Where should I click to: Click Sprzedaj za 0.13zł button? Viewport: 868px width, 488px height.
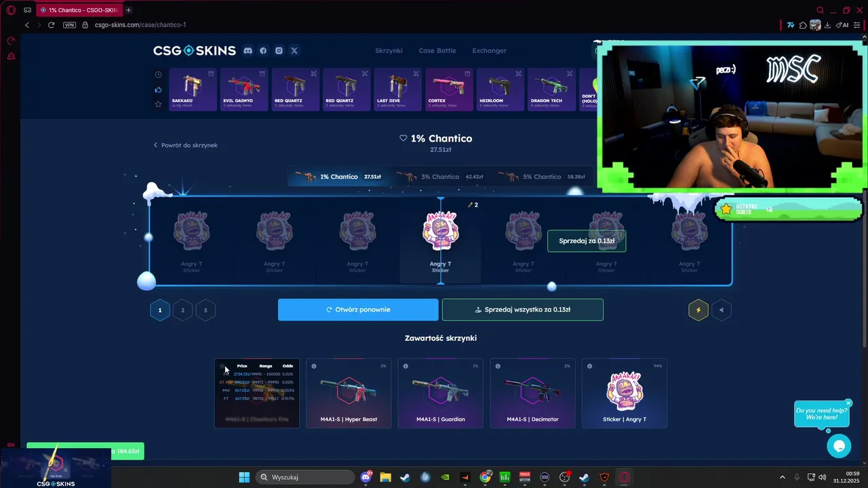coord(587,241)
